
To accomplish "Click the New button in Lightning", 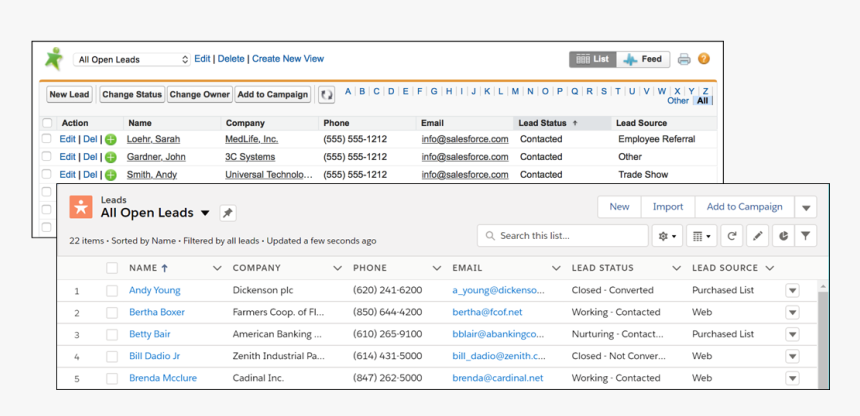I will pyautogui.click(x=619, y=207).
